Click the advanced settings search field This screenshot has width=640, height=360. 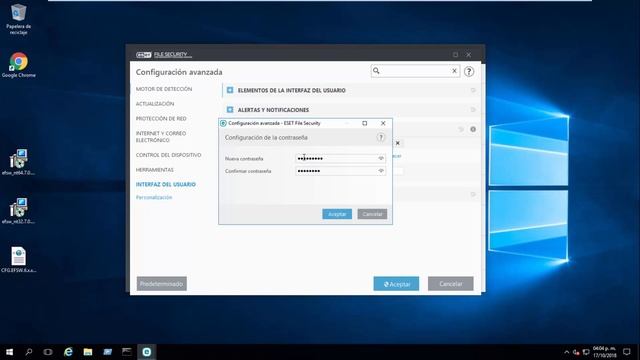click(415, 71)
